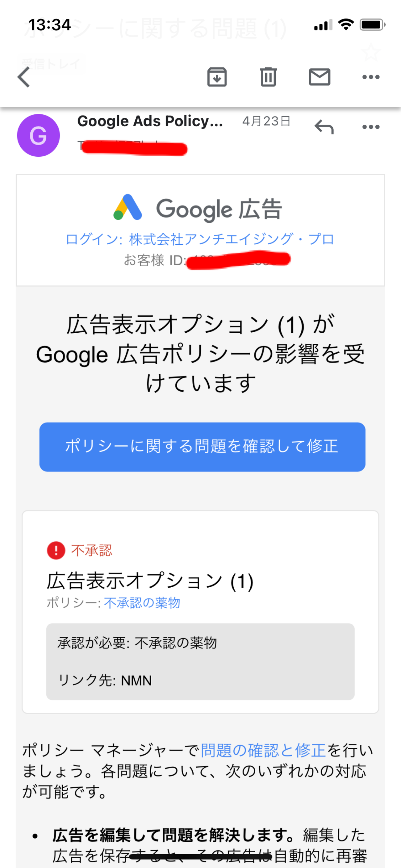Tap sender name Google Ads Policy
The width and height of the screenshot is (401, 868).
tap(150, 121)
